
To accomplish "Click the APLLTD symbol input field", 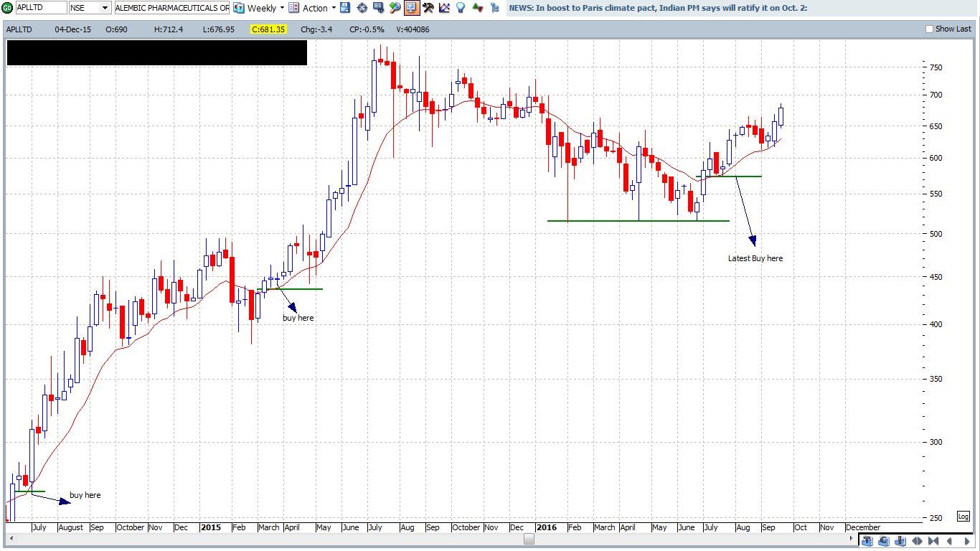I will 41,8.
